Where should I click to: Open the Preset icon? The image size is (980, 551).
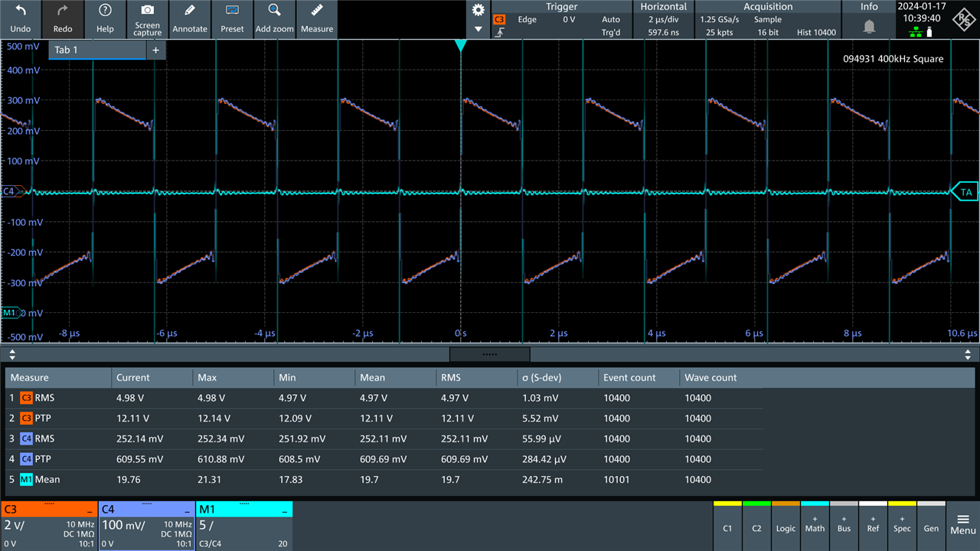pyautogui.click(x=232, y=11)
